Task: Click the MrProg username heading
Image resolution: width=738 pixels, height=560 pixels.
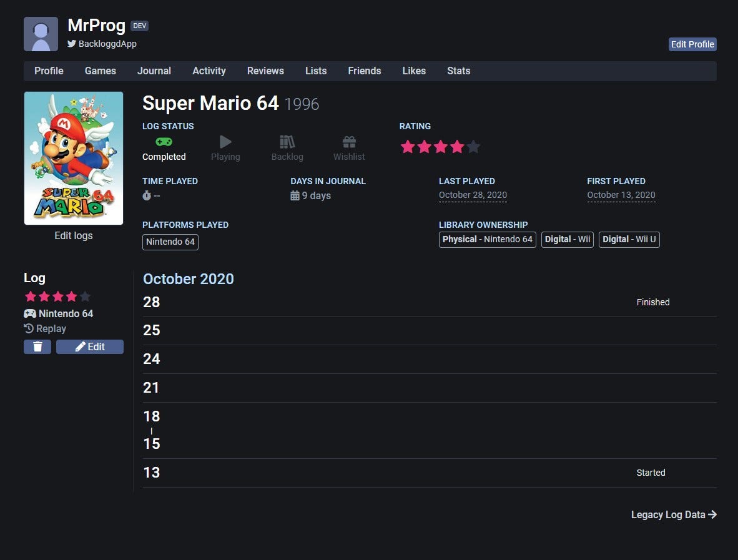Action: pyautogui.click(x=97, y=26)
